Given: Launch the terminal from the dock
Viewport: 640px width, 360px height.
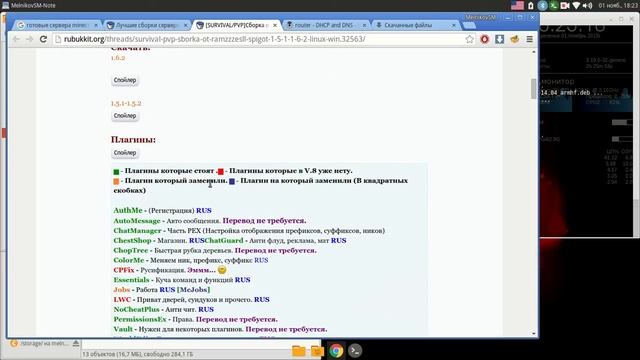Looking at the screenshot, I should (x=355, y=351).
